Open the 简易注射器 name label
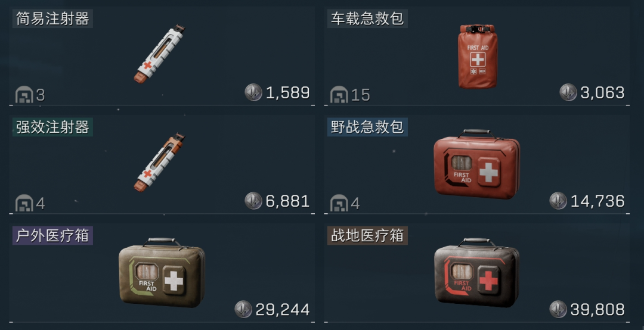 [52, 19]
